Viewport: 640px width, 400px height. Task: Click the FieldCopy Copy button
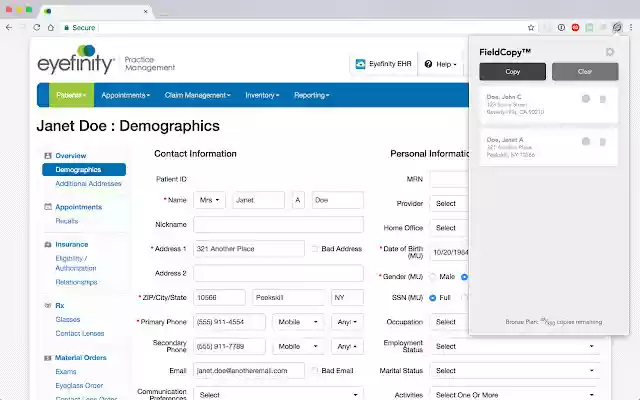[513, 71]
